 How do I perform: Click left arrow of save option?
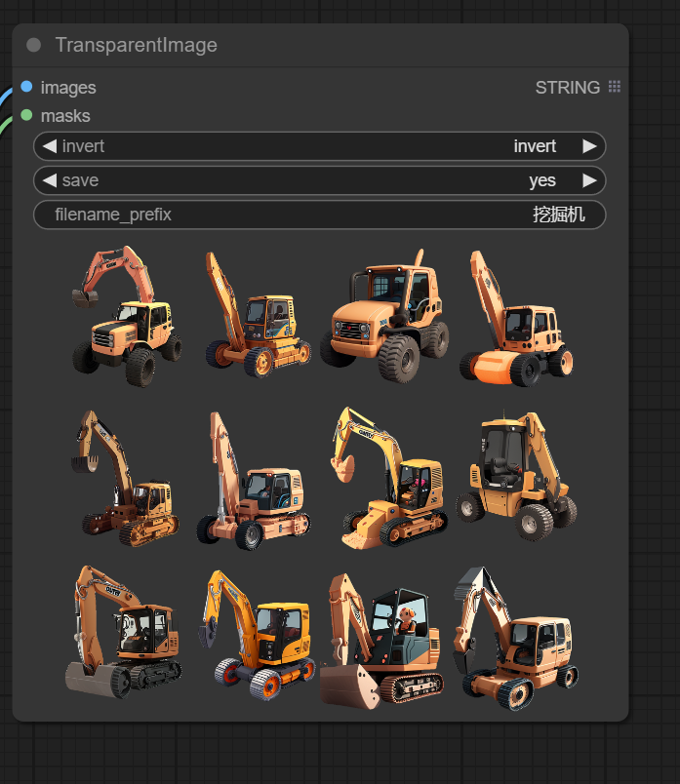(50, 180)
